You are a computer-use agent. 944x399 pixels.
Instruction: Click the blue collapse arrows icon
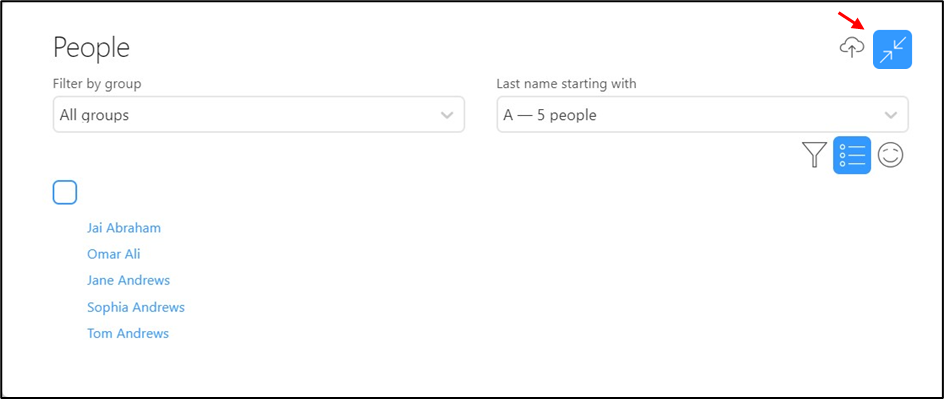click(x=892, y=49)
